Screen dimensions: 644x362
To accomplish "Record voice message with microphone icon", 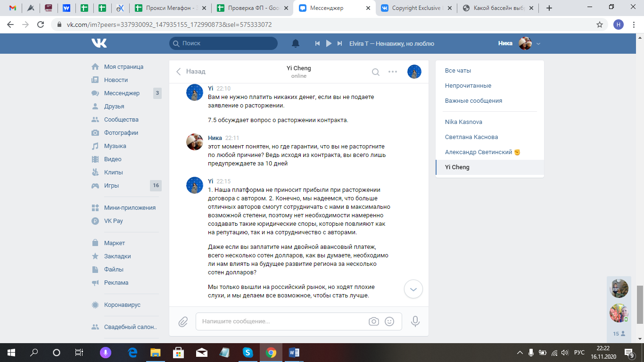I will [x=415, y=321].
